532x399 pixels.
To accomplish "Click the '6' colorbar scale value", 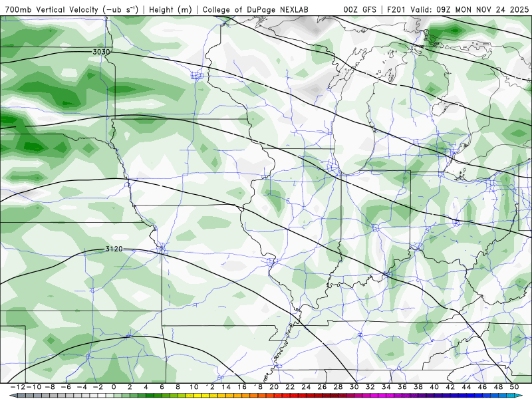I will (x=162, y=387).
